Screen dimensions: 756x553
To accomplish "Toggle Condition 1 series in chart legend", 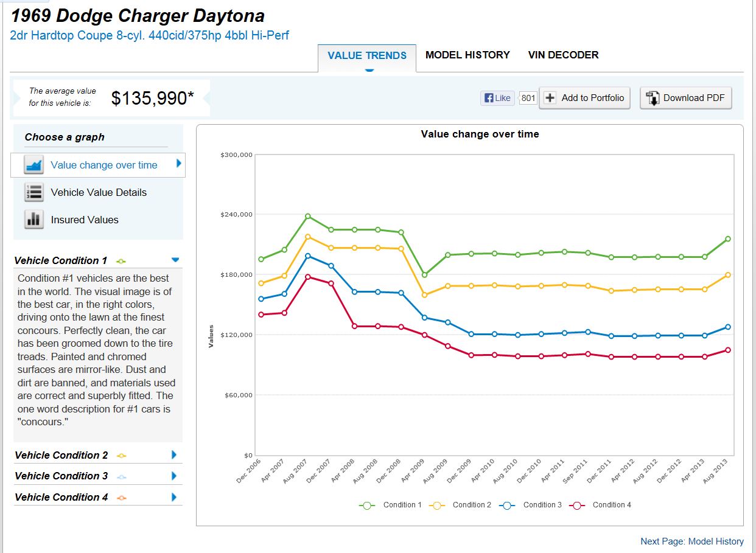I will tap(391, 505).
